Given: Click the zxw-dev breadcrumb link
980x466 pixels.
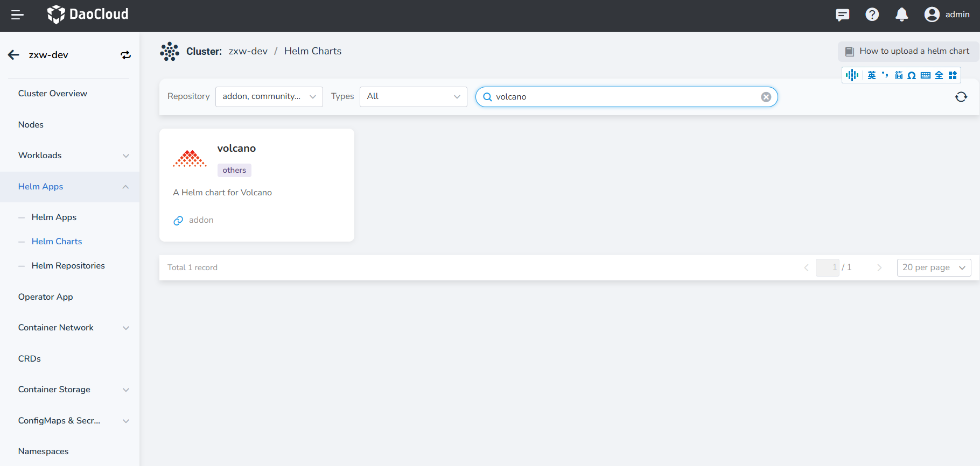Looking at the screenshot, I should click(248, 51).
